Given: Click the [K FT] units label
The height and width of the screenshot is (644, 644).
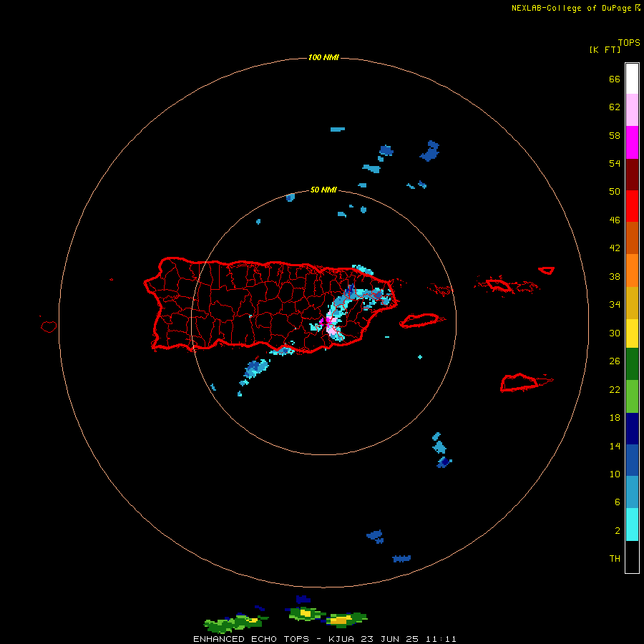Looking at the screenshot, I should [x=605, y=49].
